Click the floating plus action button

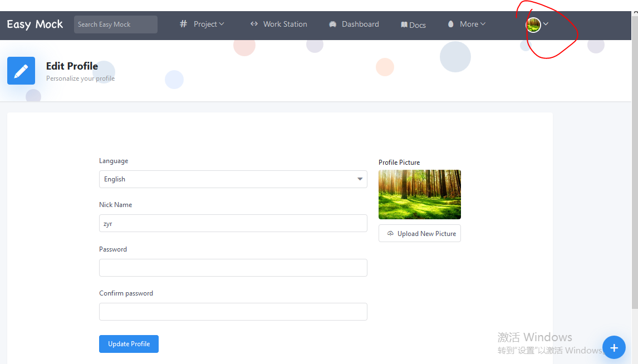pos(614,347)
